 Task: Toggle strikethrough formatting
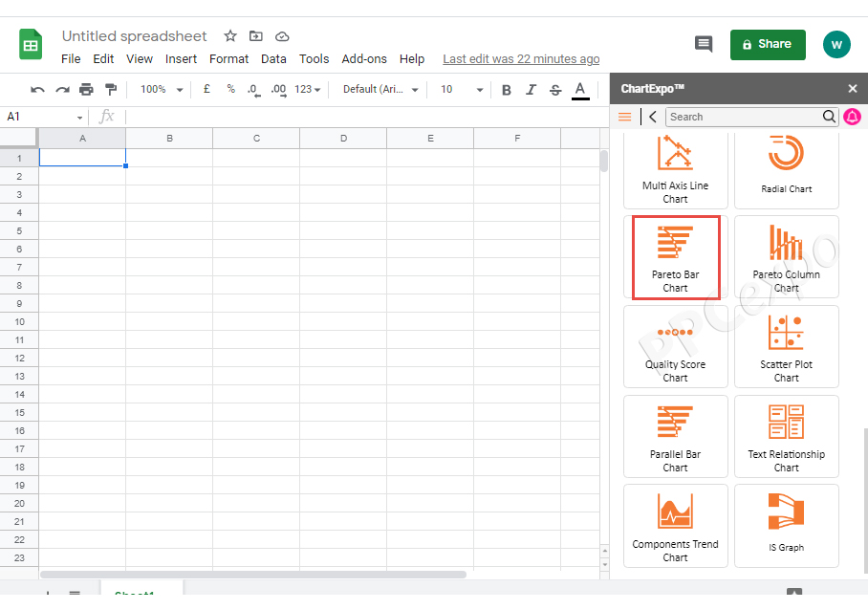click(x=555, y=90)
